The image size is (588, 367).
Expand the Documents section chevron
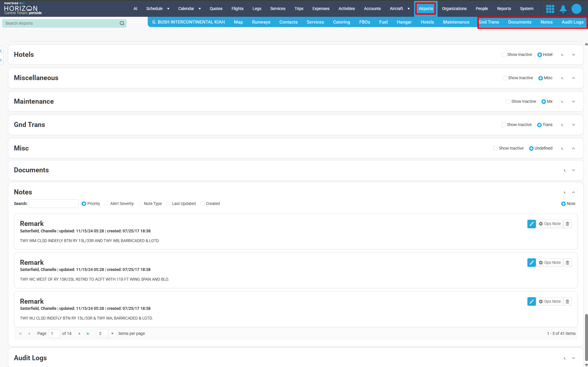(573, 170)
